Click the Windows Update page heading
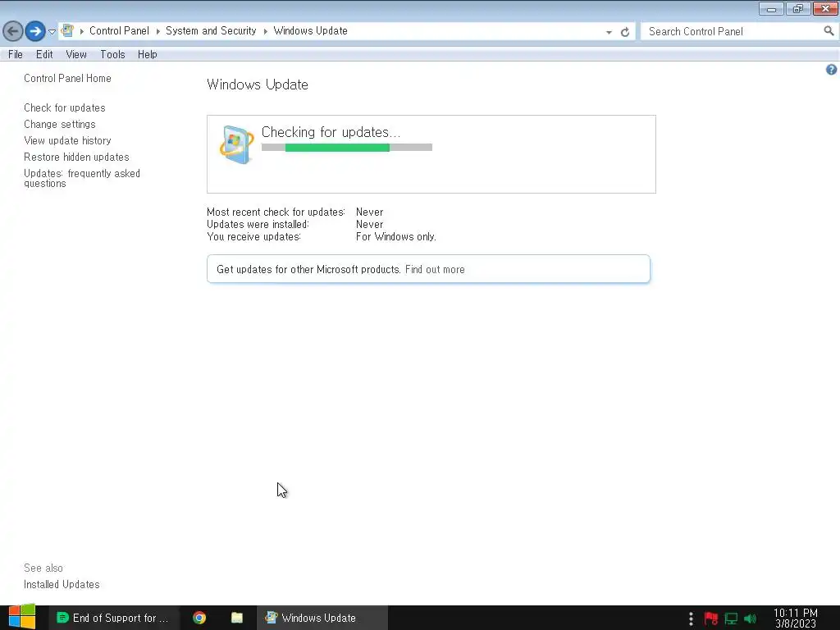 [257, 84]
